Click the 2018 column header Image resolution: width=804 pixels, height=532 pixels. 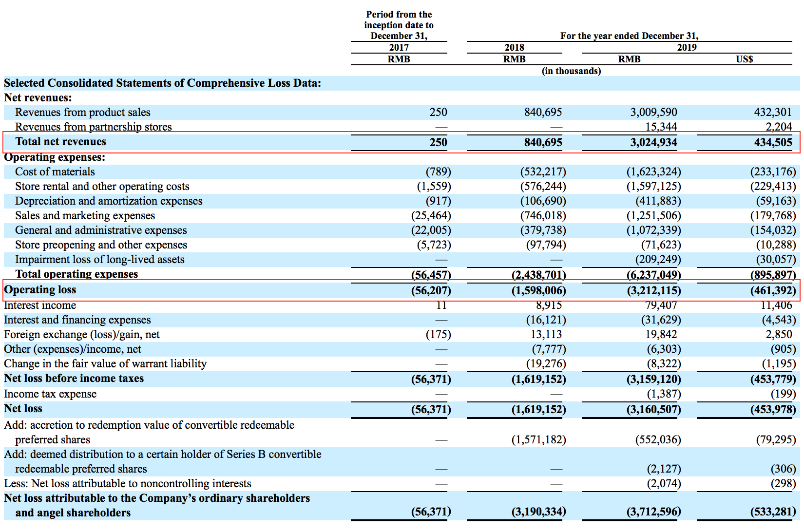515,47
